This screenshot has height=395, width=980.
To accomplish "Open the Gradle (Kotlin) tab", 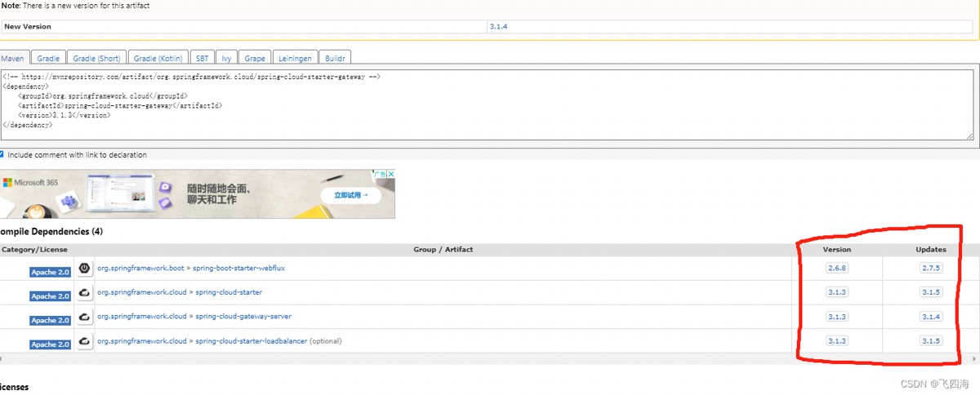I will pyautogui.click(x=158, y=58).
